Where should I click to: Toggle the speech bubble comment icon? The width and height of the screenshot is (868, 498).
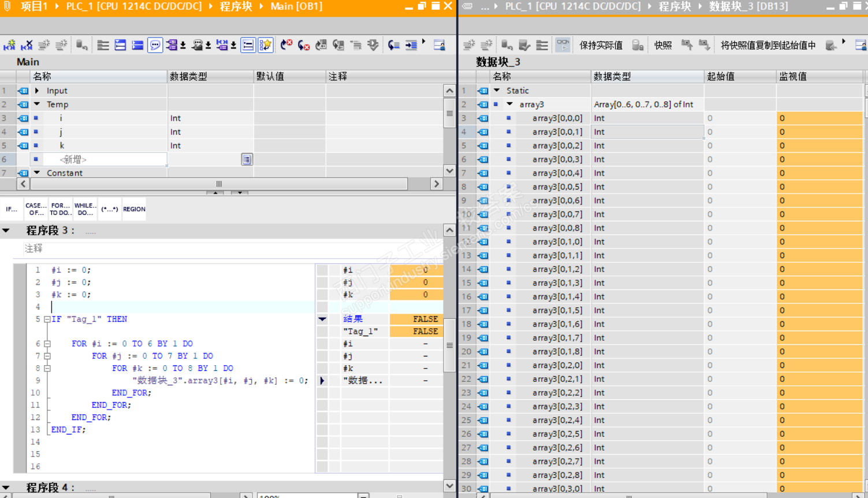tap(155, 45)
